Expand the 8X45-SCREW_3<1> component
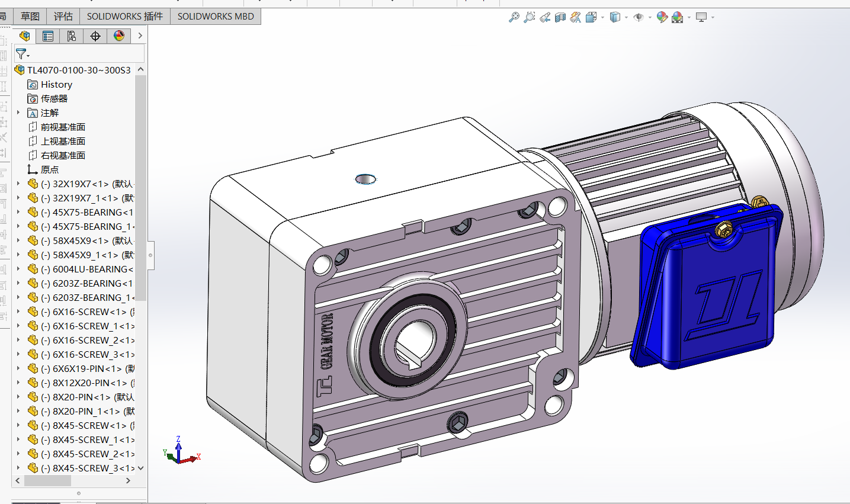This screenshot has height=504, width=850. [18, 468]
